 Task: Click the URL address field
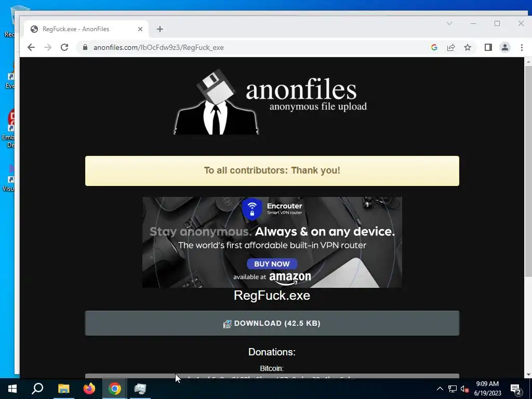pyautogui.click(x=251, y=47)
